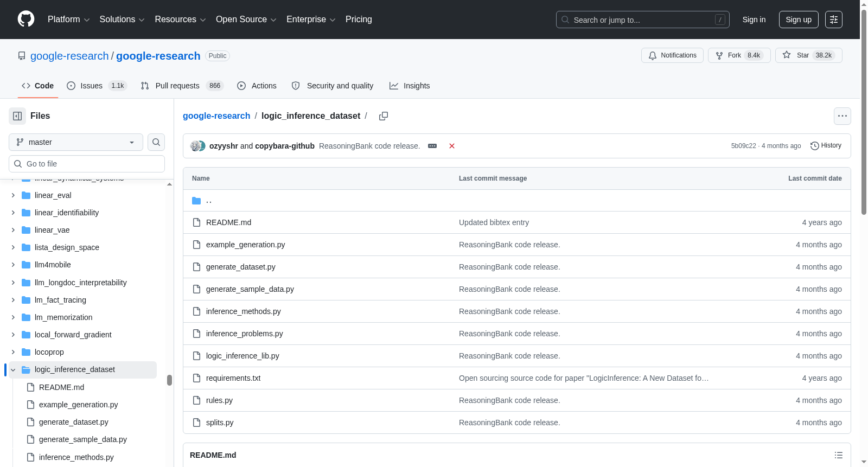Switch to the Code tab

click(x=38, y=86)
